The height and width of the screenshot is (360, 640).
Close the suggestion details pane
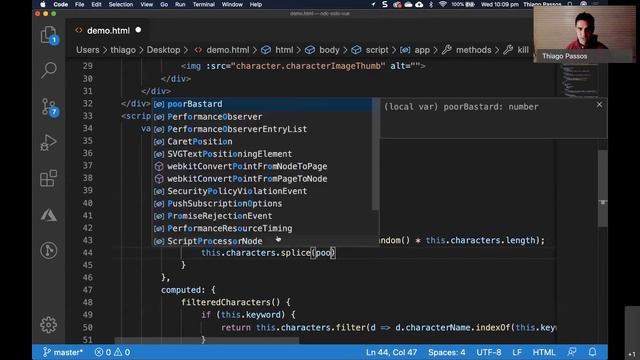tap(599, 105)
